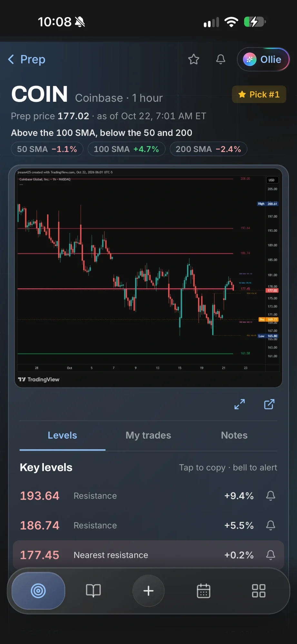Switch to the Notes tab
Image resolution: width=297 pixels, height=644 pixels.
[234, 435]
